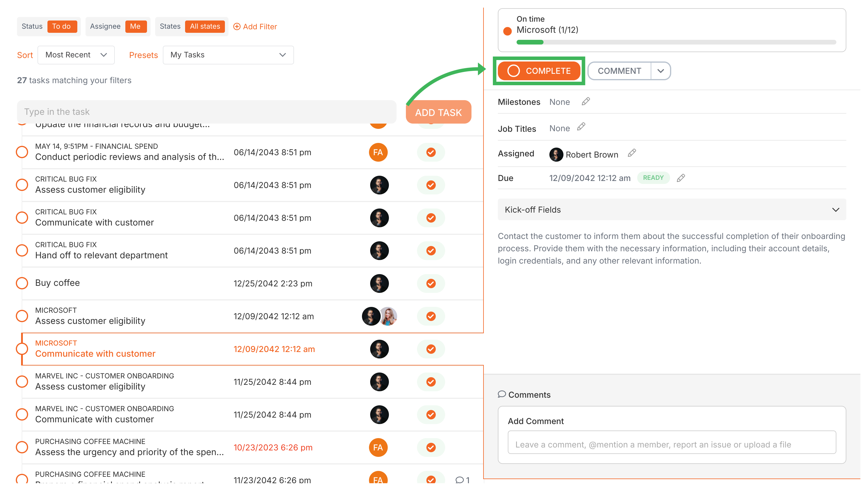Edit the due date via pencil icon

coord(681,178)
